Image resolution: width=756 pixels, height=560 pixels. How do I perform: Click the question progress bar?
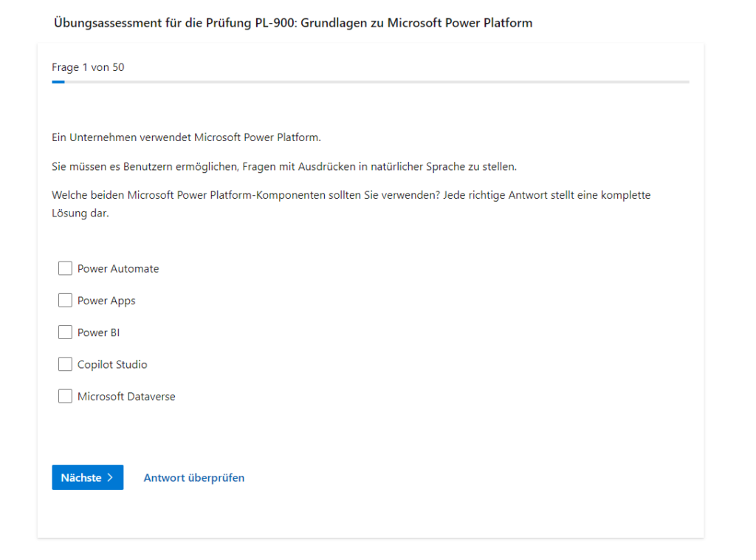(x=371, y=82)
